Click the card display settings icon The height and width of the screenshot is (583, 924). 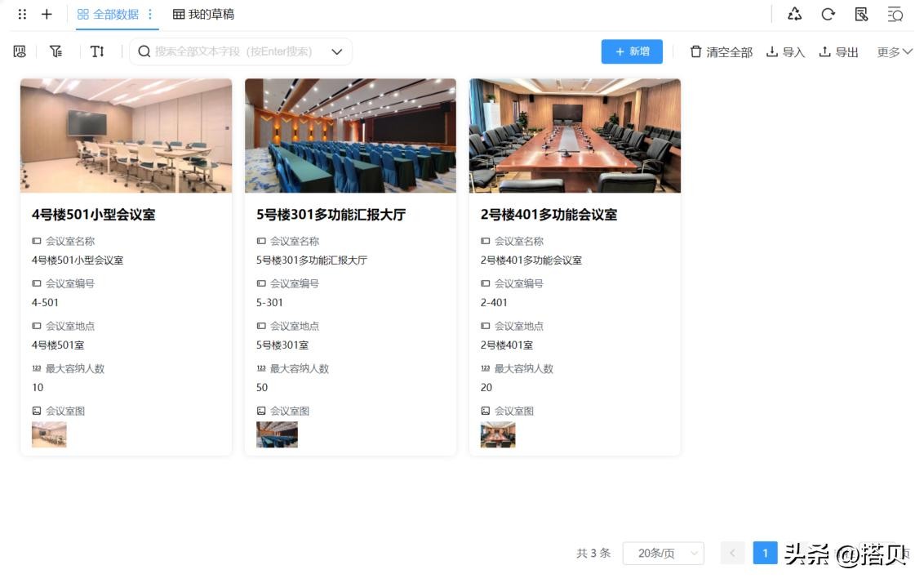pyautogui.click(x=20, y=51)
